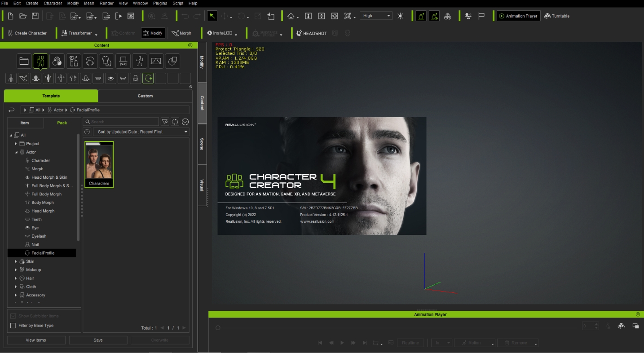The image size is (644, 353).
Task: Collapse the Actor tree node
Action: coord(16,152)
